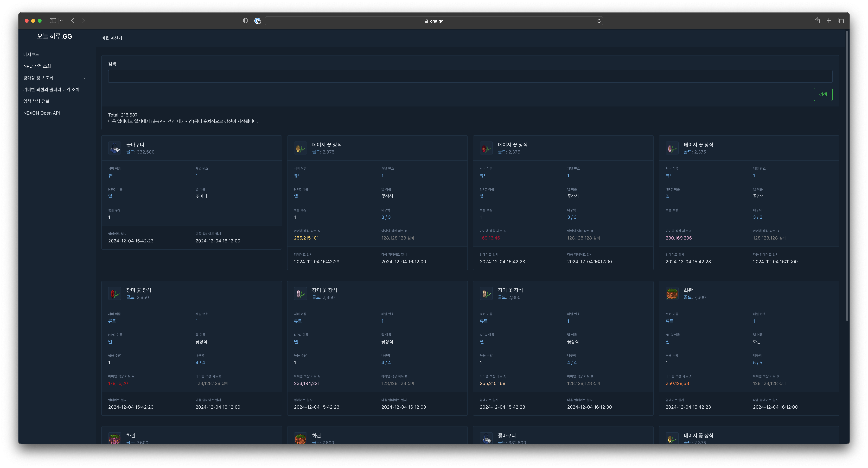Click the red rose flower decoration icon
The image size is (868, 468).
115,294
